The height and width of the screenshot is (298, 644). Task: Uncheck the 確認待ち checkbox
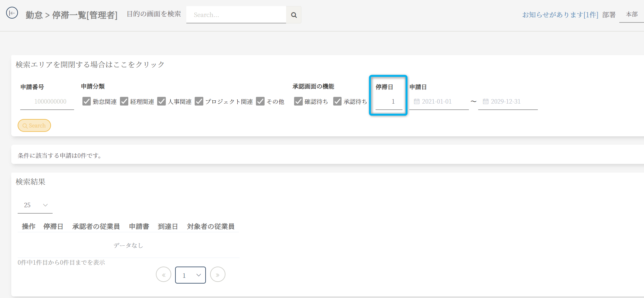point(298,101)
